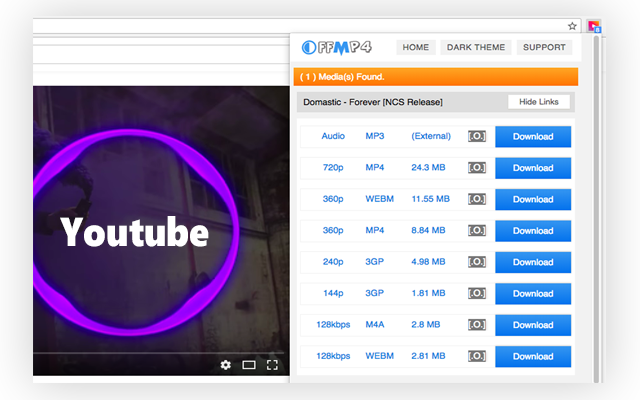Image resolution: width=640 pixels, height=400 pixels.
Task: Click the FFMP4 extension icon in browser toolbar
Action: point(594,26)
